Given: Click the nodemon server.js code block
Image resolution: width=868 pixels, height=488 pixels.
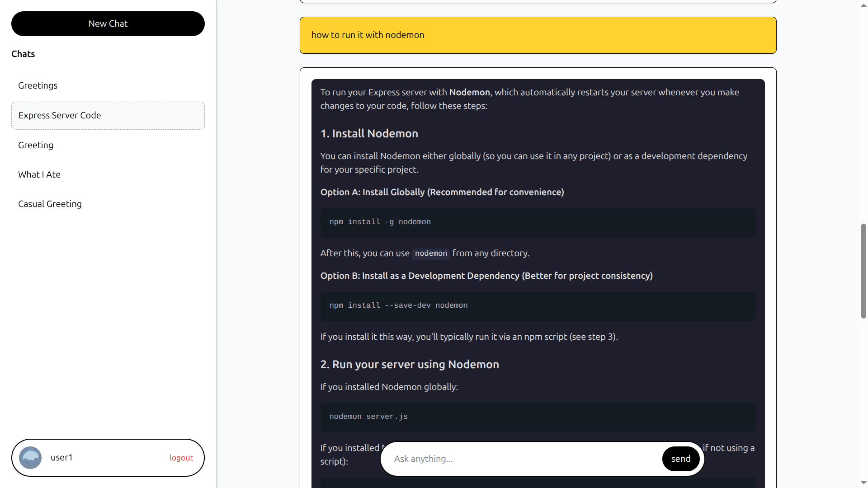Looking at the screenshot, I should coord(538,417).
